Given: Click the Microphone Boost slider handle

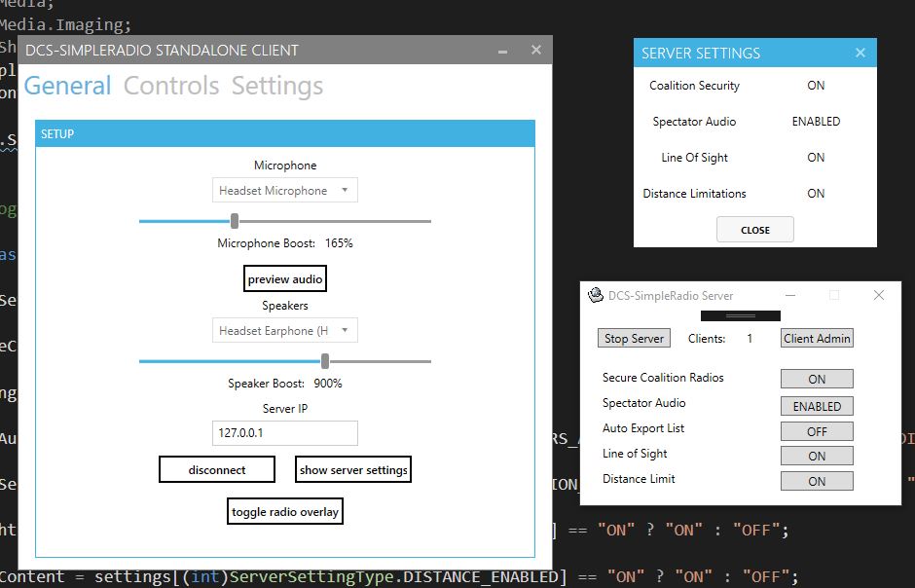Looking at the screenshot, I should tap(235, 221).
